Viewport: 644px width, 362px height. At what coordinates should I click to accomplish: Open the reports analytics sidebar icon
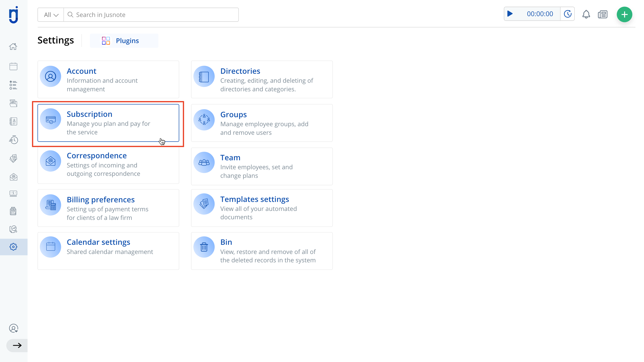click(13, 229)
